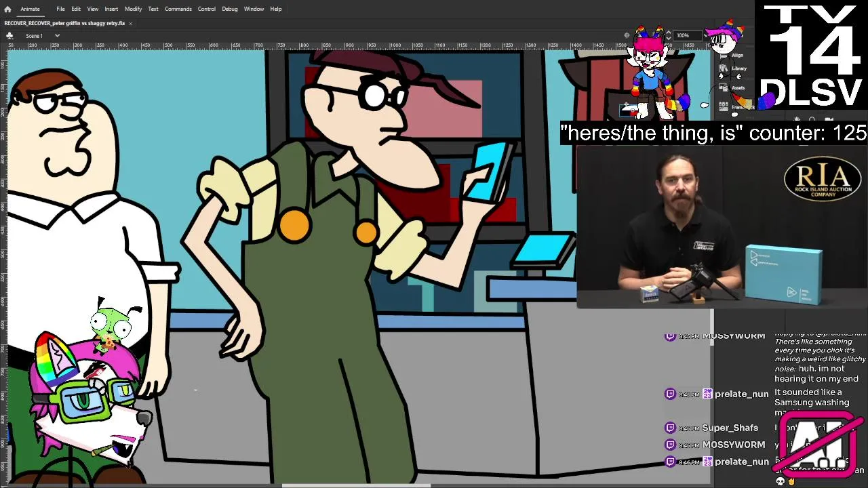The image size is (868, 488).
Task: Open the View menu
Action: tap(92, 9)
